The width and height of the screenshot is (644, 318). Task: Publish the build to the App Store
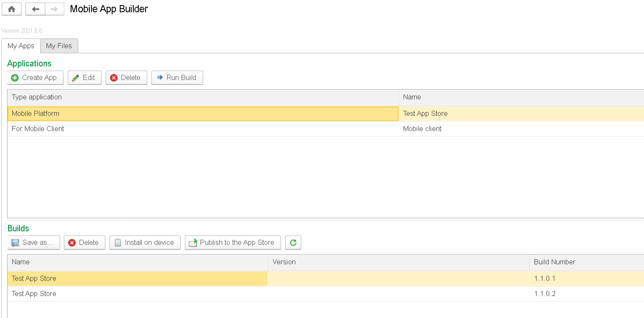tap(232, 243)
